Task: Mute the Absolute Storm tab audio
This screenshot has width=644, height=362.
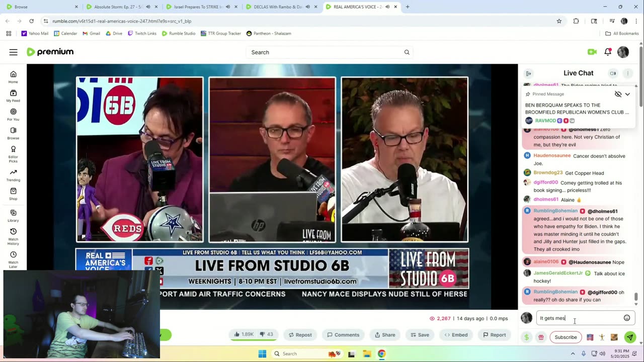Action: tap(148, 7)
